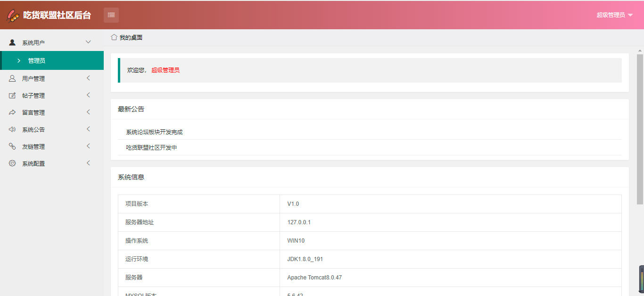This screenshot has height=296, width=644.
Task: Click the 操作系统 table cell
Action: tap(199, 241)
